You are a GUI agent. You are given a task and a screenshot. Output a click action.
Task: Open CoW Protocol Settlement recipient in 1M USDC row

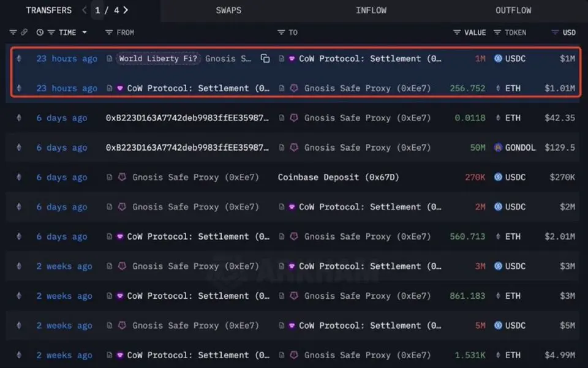[370, 58]
